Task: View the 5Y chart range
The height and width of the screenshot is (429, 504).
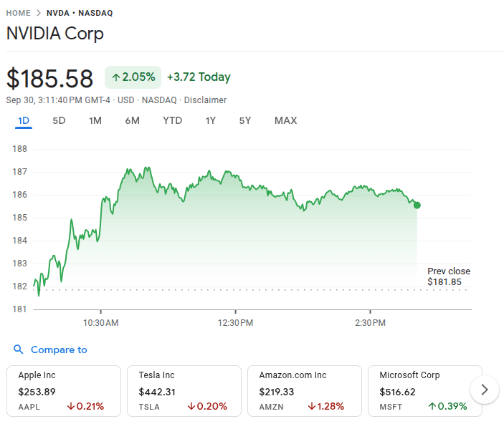Action: click(245, 120)
